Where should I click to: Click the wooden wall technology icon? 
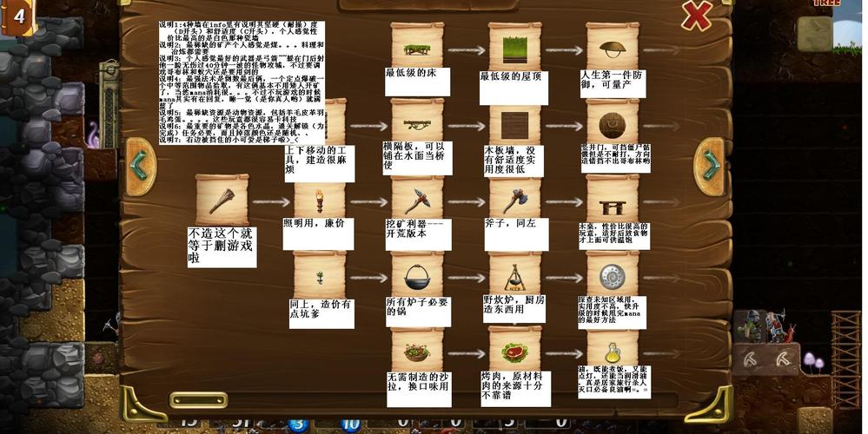pyautogui.click(x=514, y=122)
